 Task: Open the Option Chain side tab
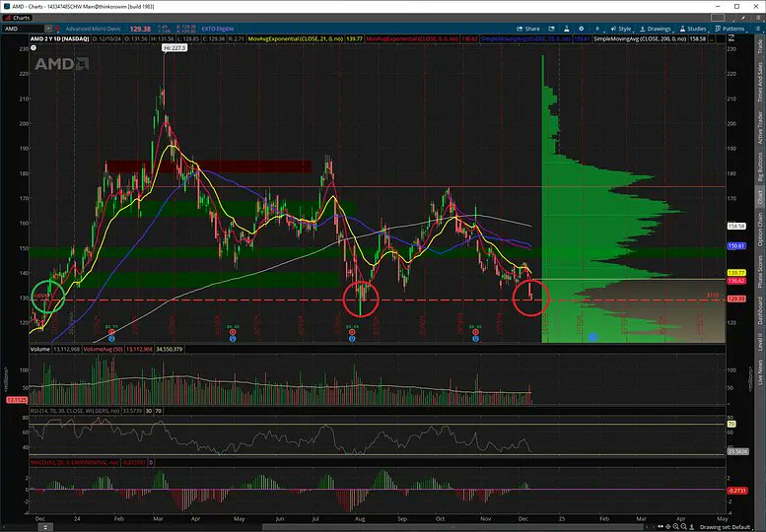[760, 230]
